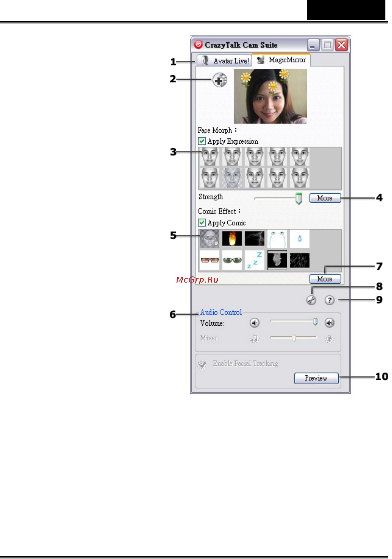Select second face morph in top row
This screenshot has height=559, width=392.
click(232, 157)
